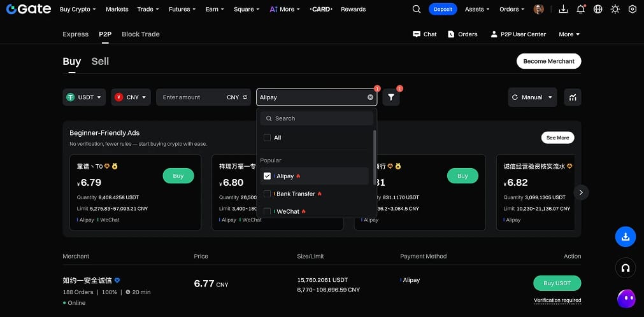The height and width of the screenshot is (317, 644).
Task: Expand the P2P More dropdown
Action: (x=569, y=34)
